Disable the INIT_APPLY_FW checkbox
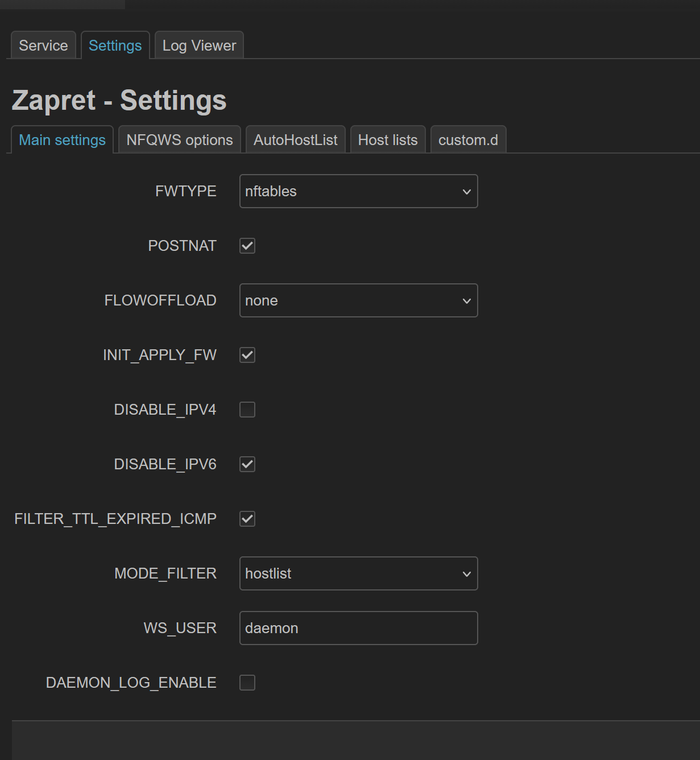 tap(247, 355)
